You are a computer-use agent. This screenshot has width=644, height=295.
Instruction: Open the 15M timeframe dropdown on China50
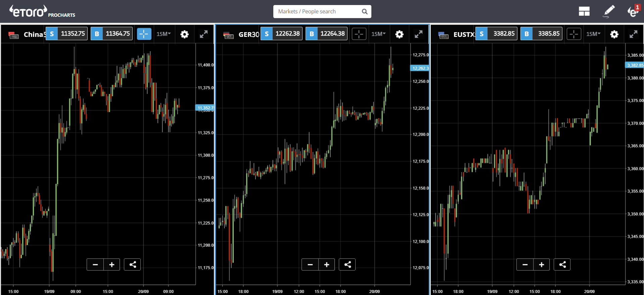click(164, 34)
